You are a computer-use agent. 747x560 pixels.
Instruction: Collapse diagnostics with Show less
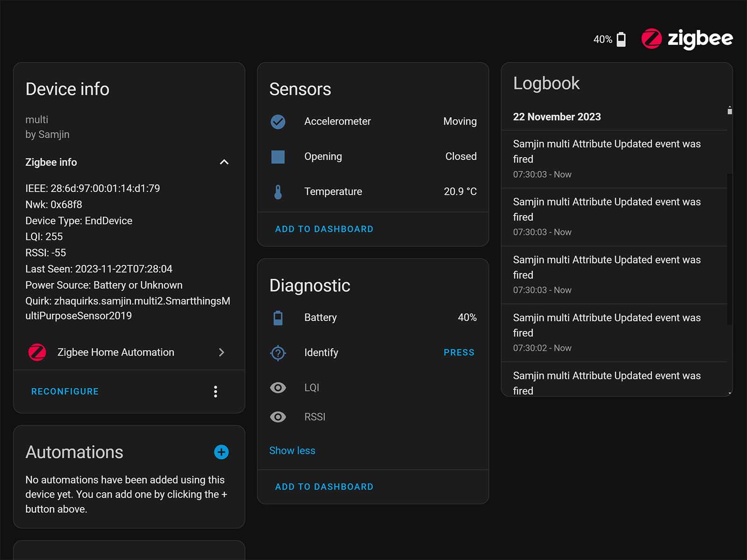click(x=292, y=451)
